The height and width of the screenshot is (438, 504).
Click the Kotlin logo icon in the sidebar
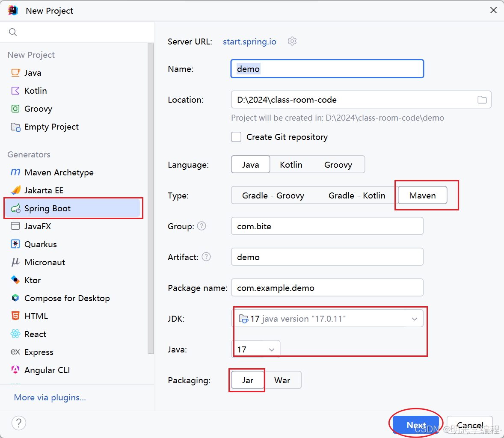(15, 91)
